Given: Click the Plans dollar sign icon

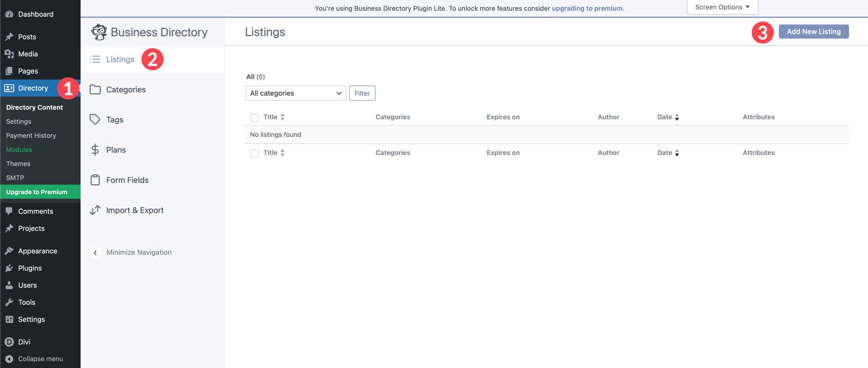Looking at the screenshot, I should click(x=95, y=150).
